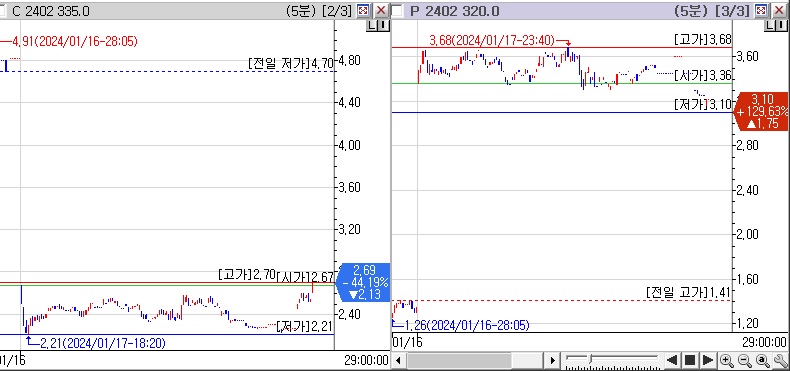The height and width of the screenshot is (371, 790).
Task: Click the (5분) interval label in the C pane
Action: click(300, 11)
